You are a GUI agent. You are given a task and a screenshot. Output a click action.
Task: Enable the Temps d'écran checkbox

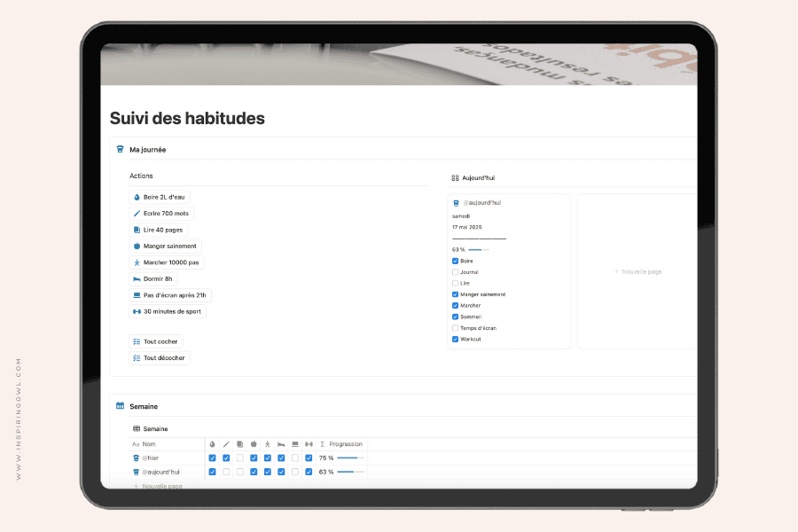coord(456,328)
